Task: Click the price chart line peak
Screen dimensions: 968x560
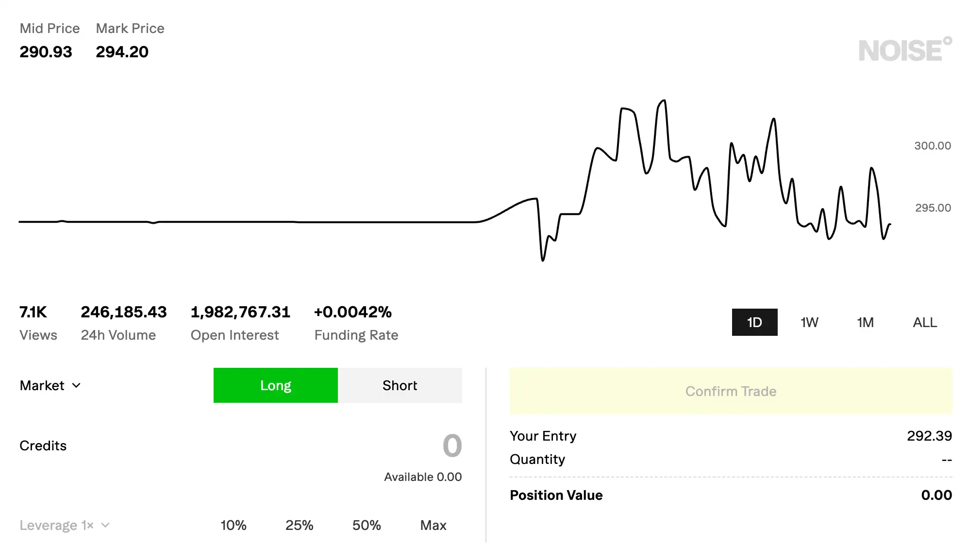Action: click(x=664, y=101)
